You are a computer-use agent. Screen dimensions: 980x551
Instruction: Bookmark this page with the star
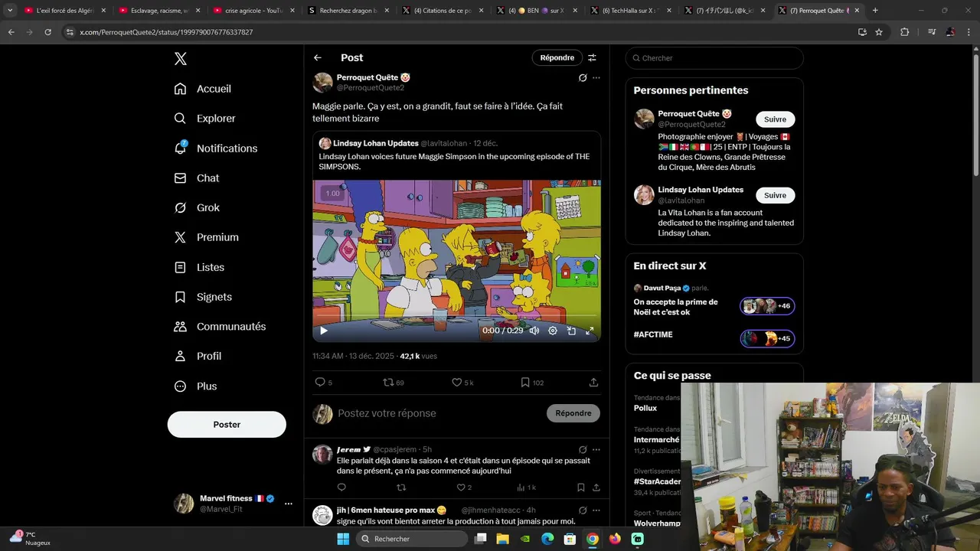tap(879, 32)
